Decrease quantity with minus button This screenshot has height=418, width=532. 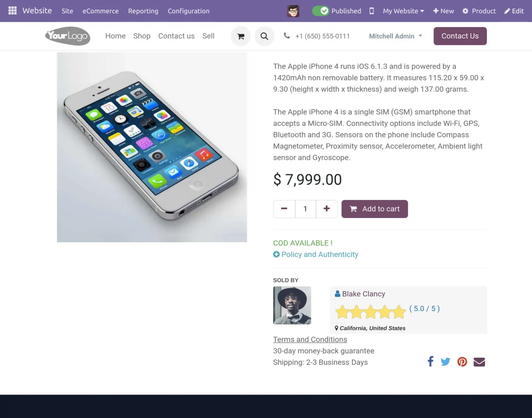(x=284, y=209)
